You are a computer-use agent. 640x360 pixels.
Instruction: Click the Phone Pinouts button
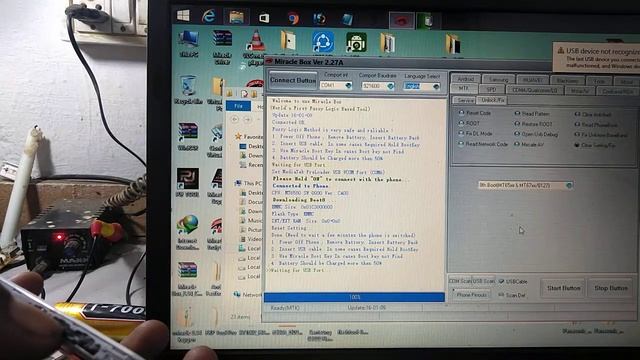point(471,294)
